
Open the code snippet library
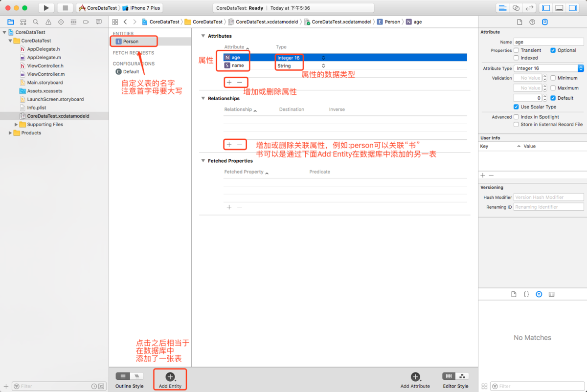pyautogui.click(x=526, y=294)
